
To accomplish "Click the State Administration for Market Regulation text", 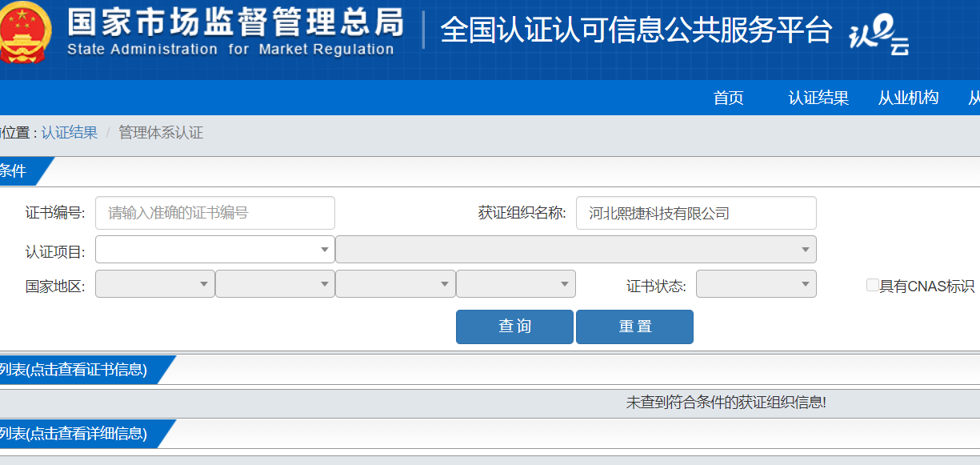I will pyautogui.click(x=230, y=50).
